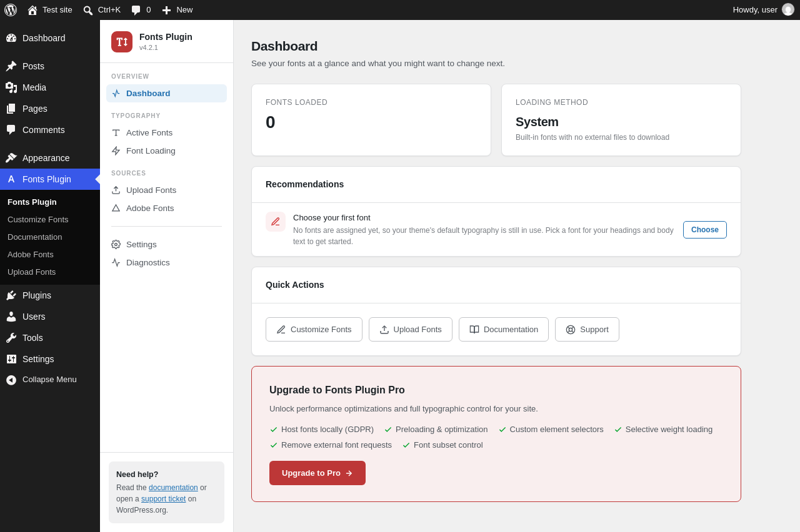Click Custom element selectors feature text
The height and width of the screenshot is (532, 800).
click(557, 430)
